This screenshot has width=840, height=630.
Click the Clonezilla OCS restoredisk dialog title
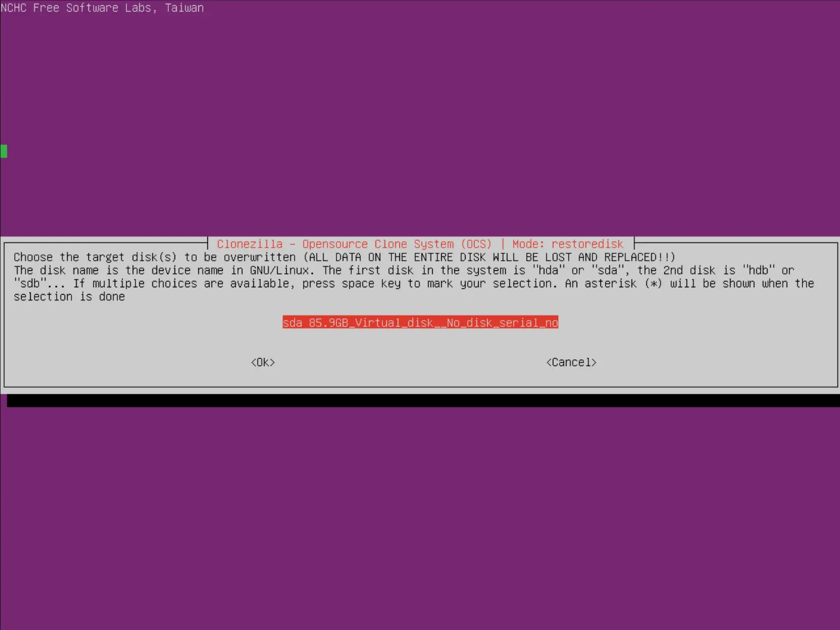pyautogui.click(x=420, y=244)
